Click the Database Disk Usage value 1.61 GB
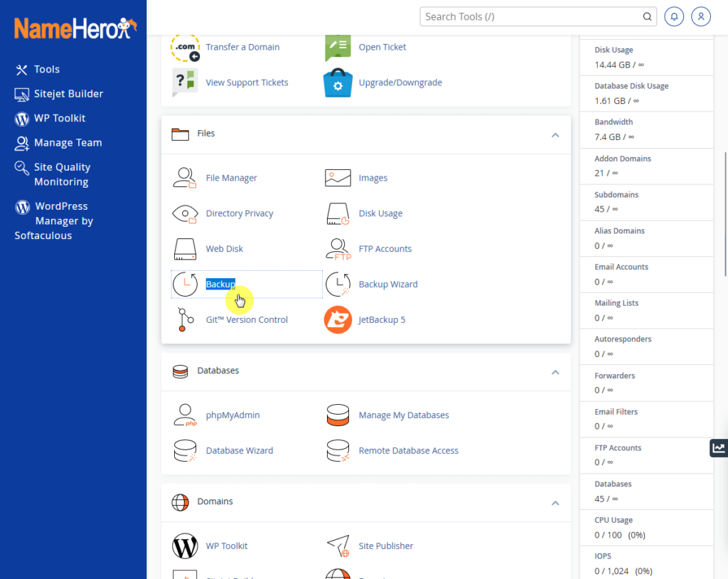The image size is (728, 579). (616, 101)
